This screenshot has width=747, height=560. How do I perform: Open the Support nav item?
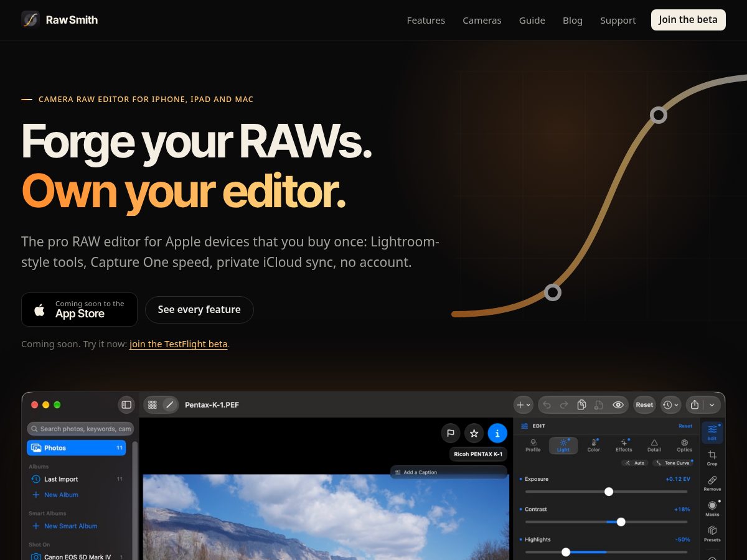[618, 21]
